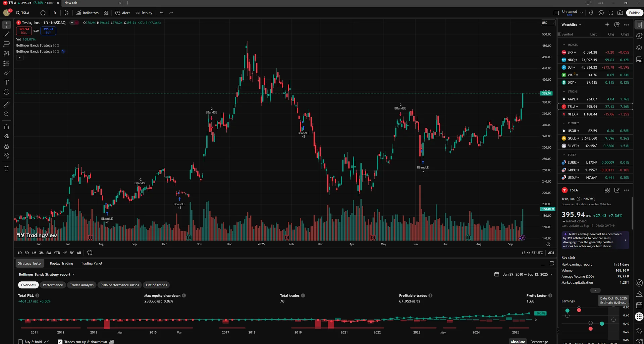644x344 pixels.
Task: Open the watchlist advanced view pie icon
Action: pyautogui.click(x=616, y=24)
